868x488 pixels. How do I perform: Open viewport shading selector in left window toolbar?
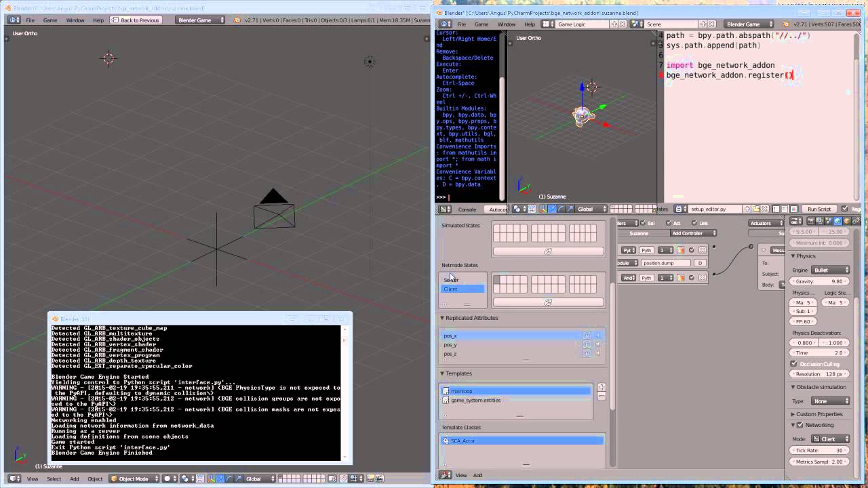tap(170, 479)
